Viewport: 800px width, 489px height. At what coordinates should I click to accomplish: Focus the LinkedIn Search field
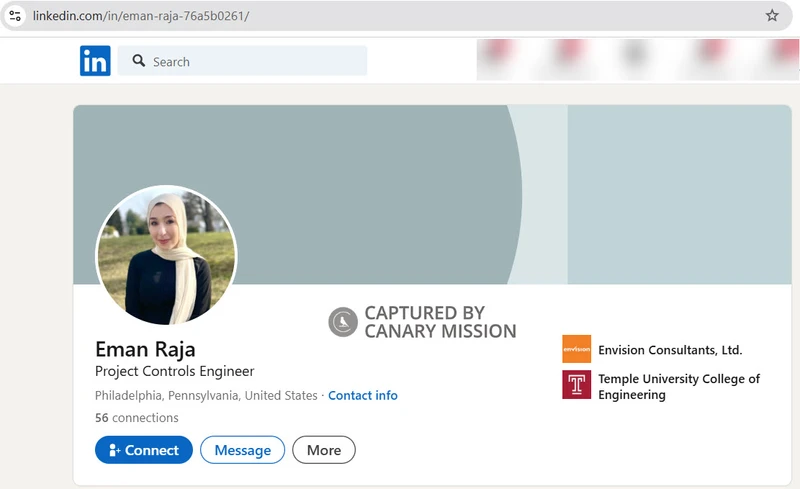pos(242,61)
